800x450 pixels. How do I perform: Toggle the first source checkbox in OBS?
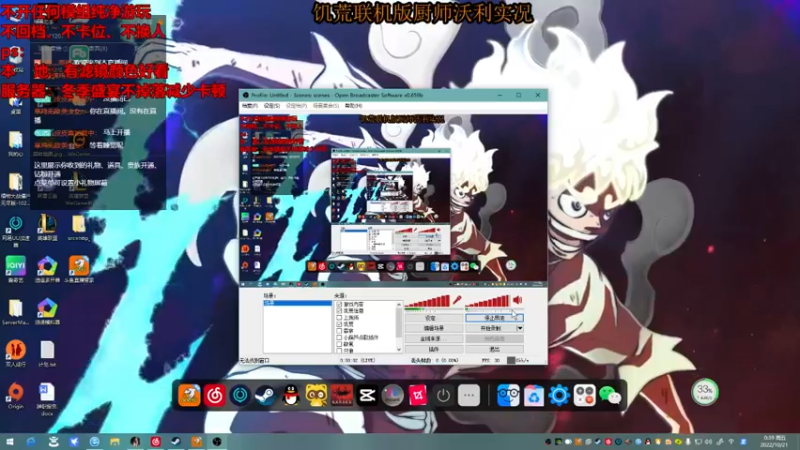coord(339,304)
